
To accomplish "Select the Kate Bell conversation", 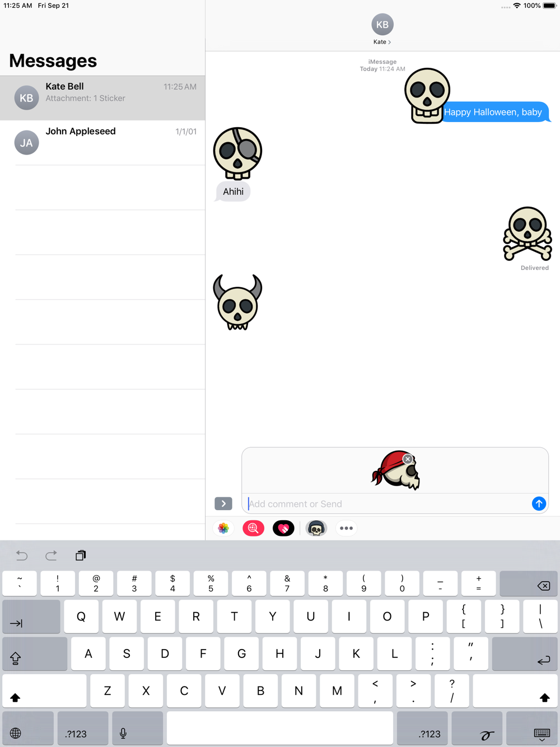I will point(102,98).
